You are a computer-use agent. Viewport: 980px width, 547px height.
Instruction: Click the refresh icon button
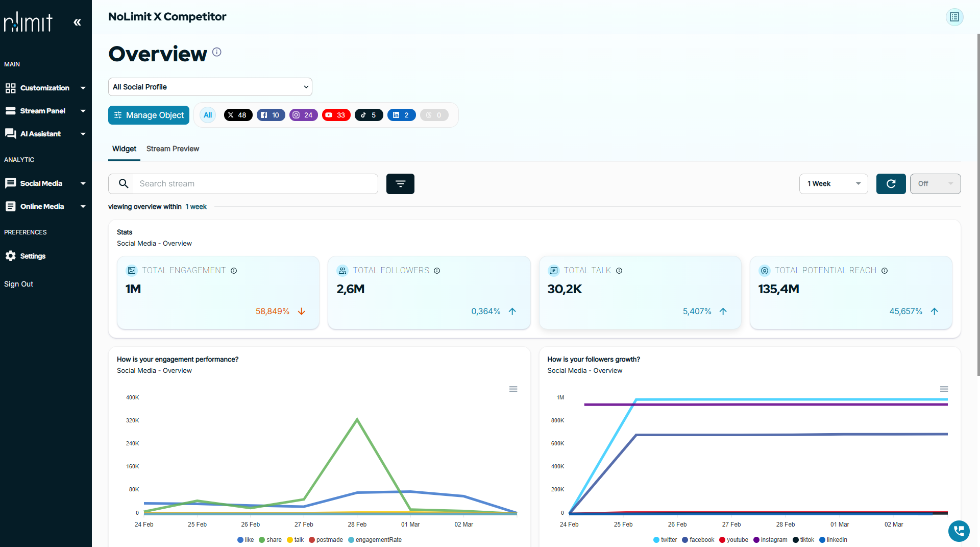[x=891, y=184]
